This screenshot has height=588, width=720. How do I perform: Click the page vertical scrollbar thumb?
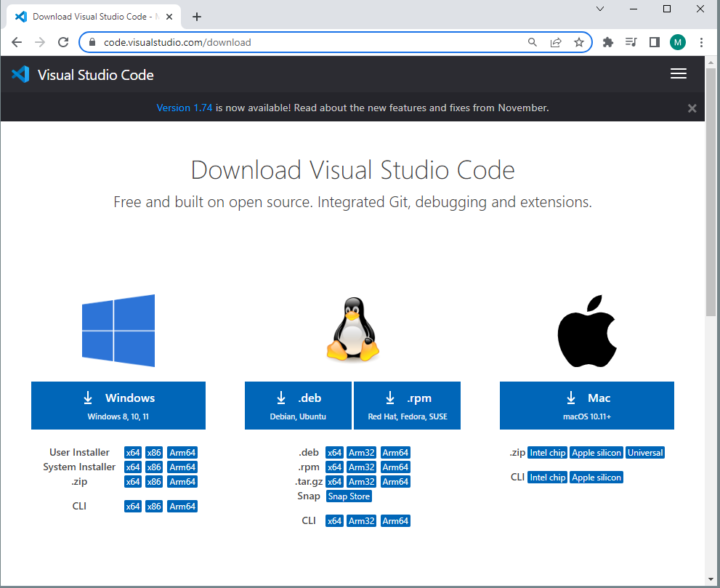711,192
